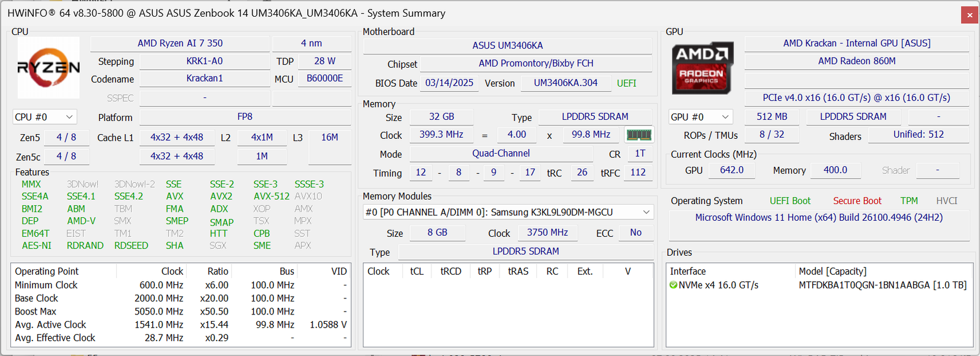Open the GPU #0 selector dropdown
The image size is (980, 356).
tap(700, 117)
